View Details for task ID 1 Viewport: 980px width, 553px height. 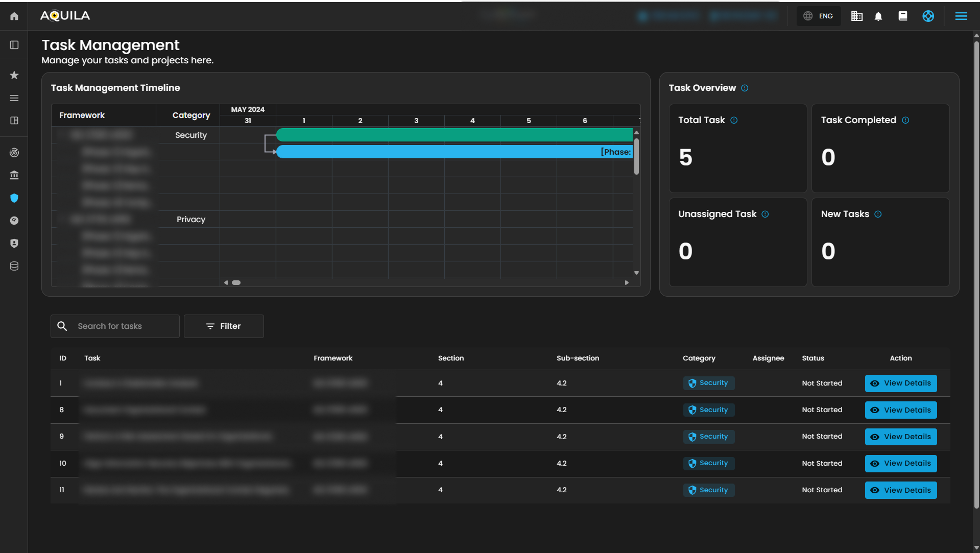[900, 383]
